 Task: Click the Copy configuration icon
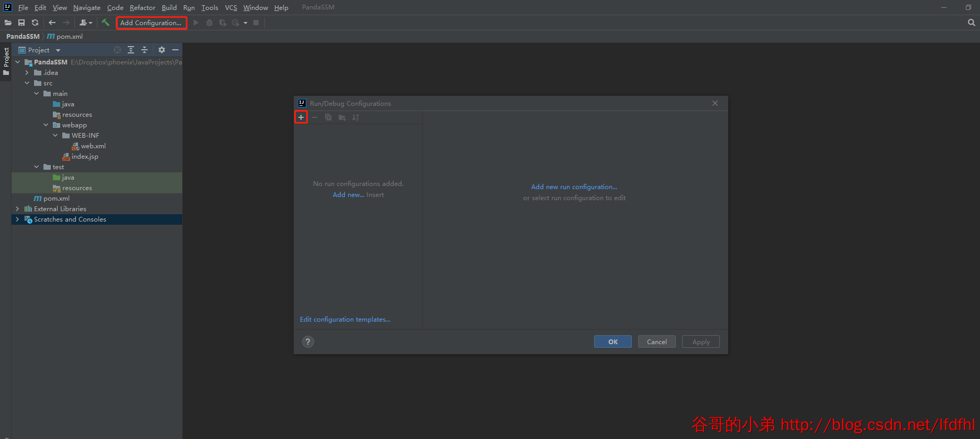tap(328, 117)
